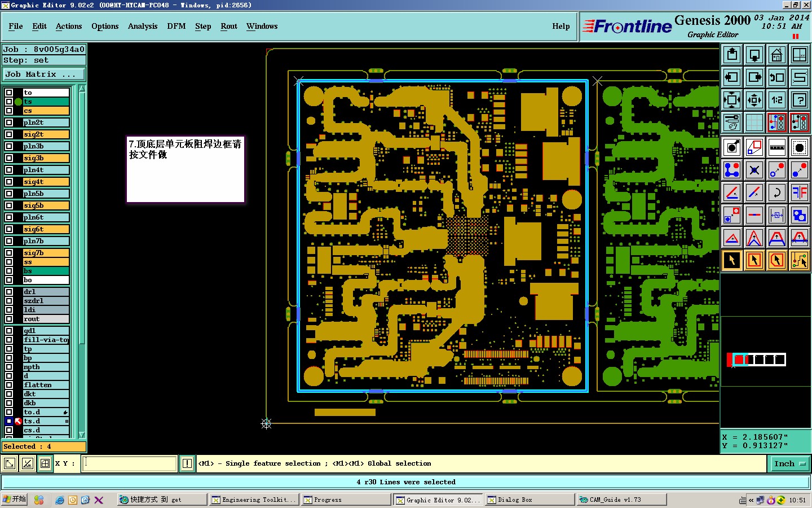Toggle the checkbox for layer sig4t
Image resolution: width=812 pixels, height=508 pixels.
(x=9, y=182)
